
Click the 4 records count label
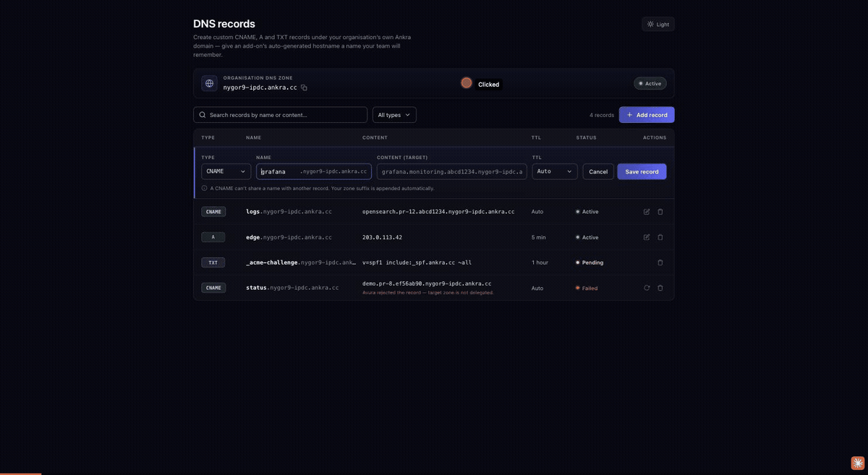point(602,115)
